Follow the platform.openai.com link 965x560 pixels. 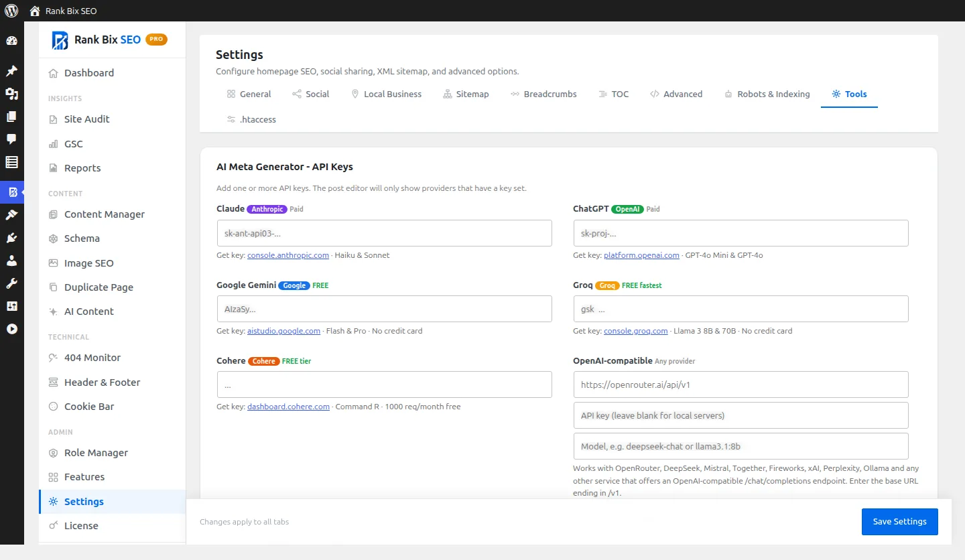click(642, 255)
